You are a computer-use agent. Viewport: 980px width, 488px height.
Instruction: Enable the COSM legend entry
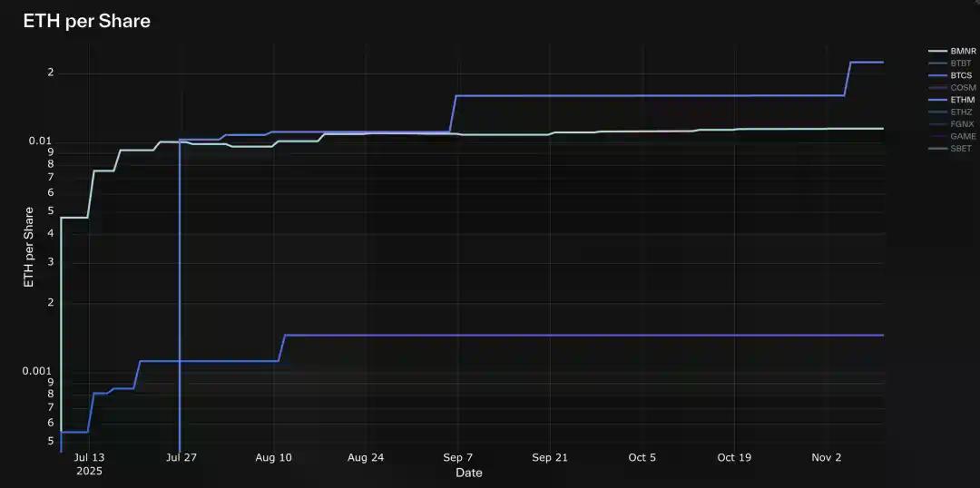[963, 88]
